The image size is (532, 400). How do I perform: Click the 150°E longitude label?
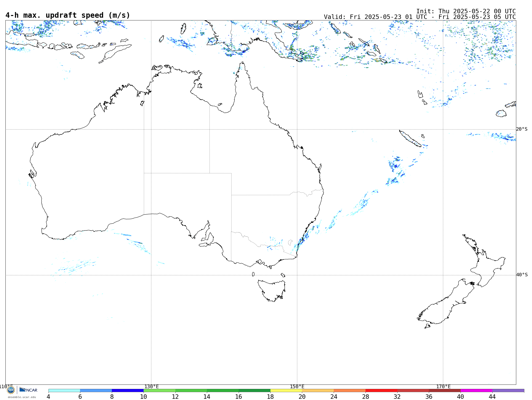click(297, 387)
